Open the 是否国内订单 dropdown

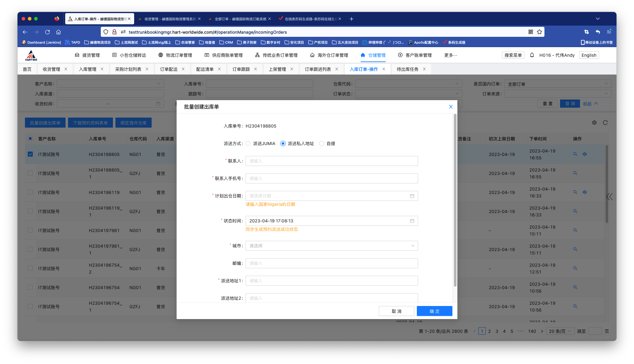558,84
